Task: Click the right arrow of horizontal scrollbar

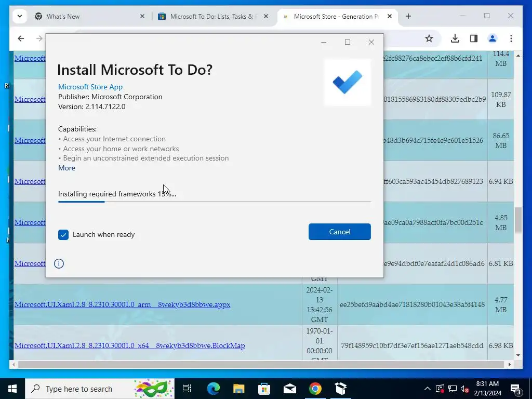Action: click(509, 364)
